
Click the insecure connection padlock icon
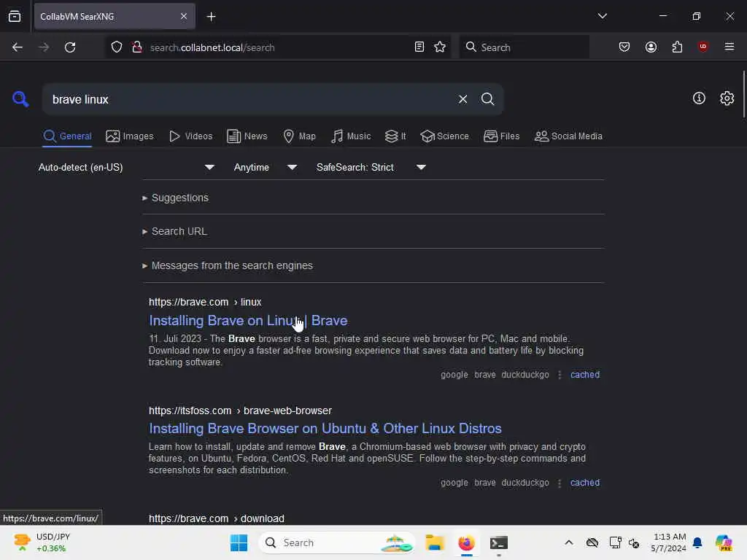(136, 47)
